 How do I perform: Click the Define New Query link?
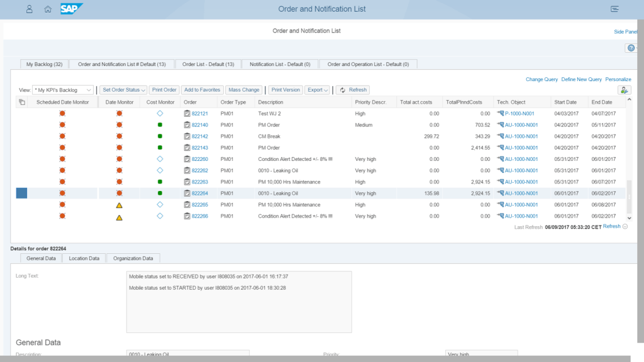582,80
